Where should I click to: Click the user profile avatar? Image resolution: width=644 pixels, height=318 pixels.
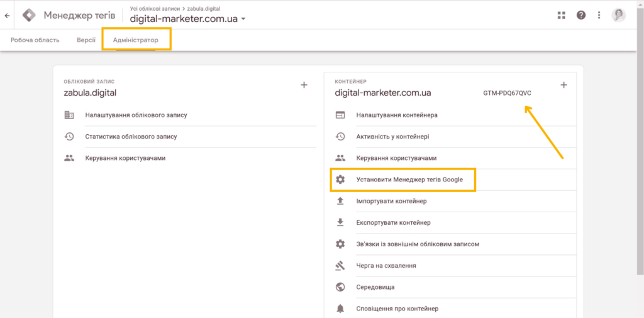(x=619, y=15)
